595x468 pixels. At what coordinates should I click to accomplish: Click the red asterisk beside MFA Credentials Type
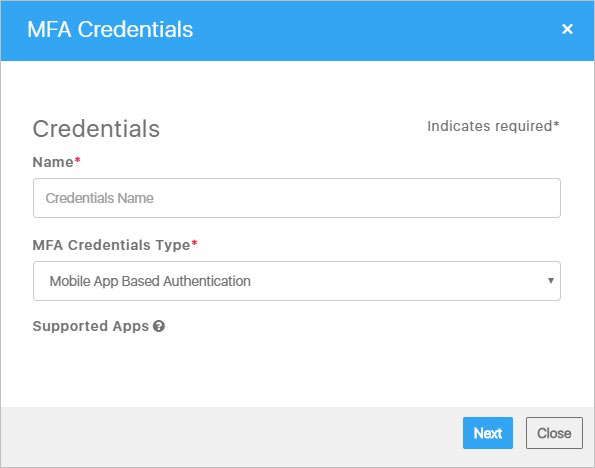pos(194,243)
